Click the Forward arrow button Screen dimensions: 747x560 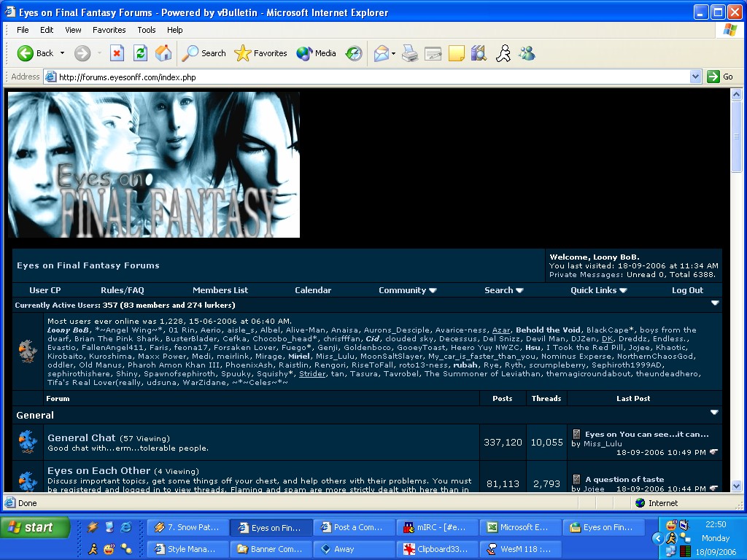click(82, 53)
